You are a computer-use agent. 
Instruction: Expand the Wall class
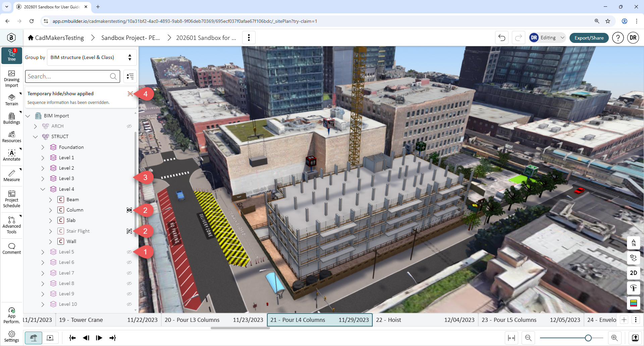pos(50,242)
